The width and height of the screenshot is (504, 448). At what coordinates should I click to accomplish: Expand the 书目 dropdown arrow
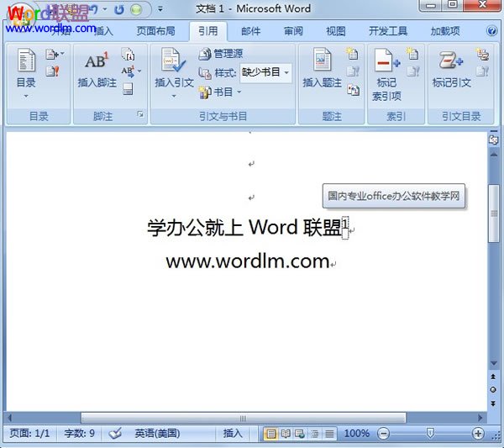click(239, 92)
